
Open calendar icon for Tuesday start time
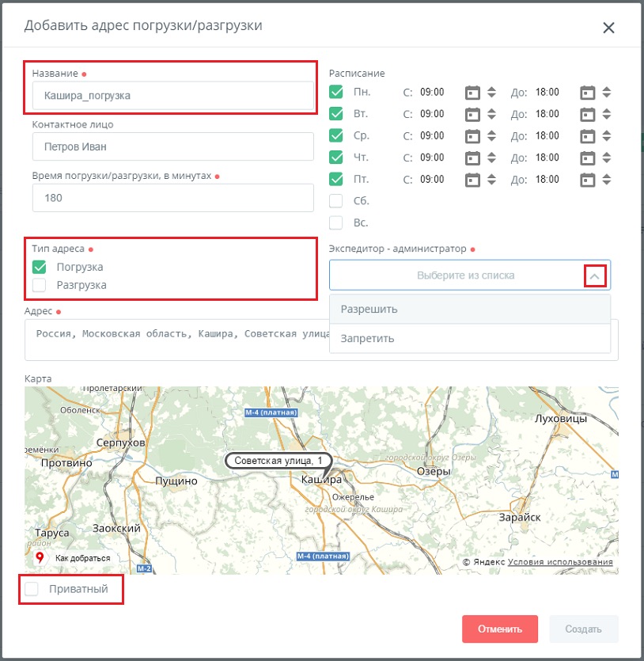click(x=472, y=114)
